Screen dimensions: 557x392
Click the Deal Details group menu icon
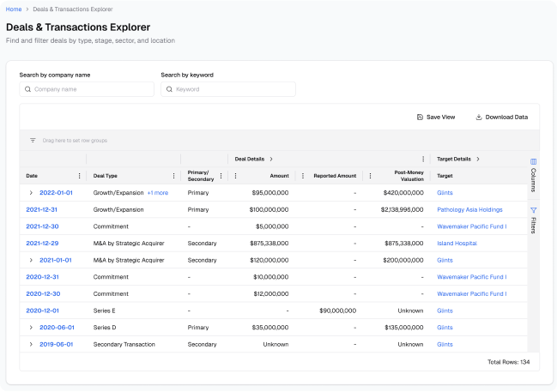423,159
